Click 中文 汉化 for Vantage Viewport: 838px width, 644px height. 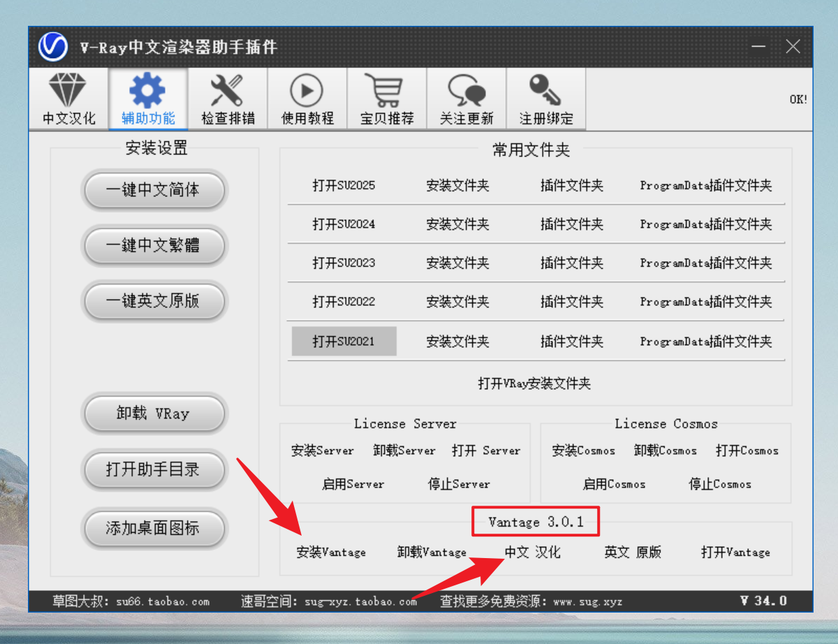(533, 552)
